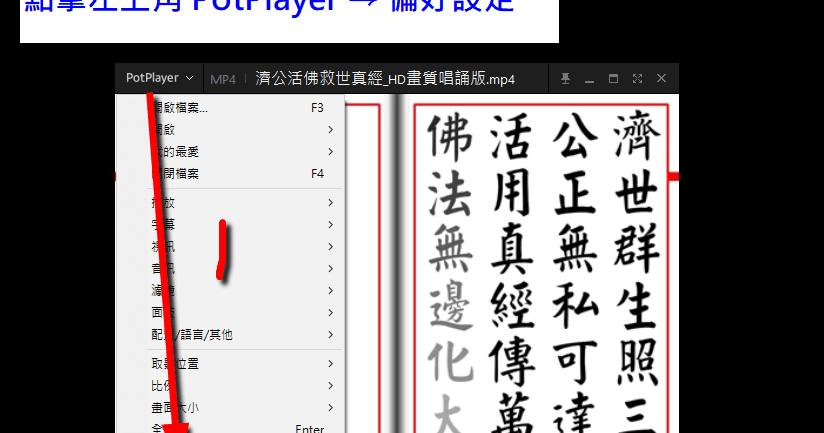Click the MP4 format label

pyautogui.click(x=223, y=79)
